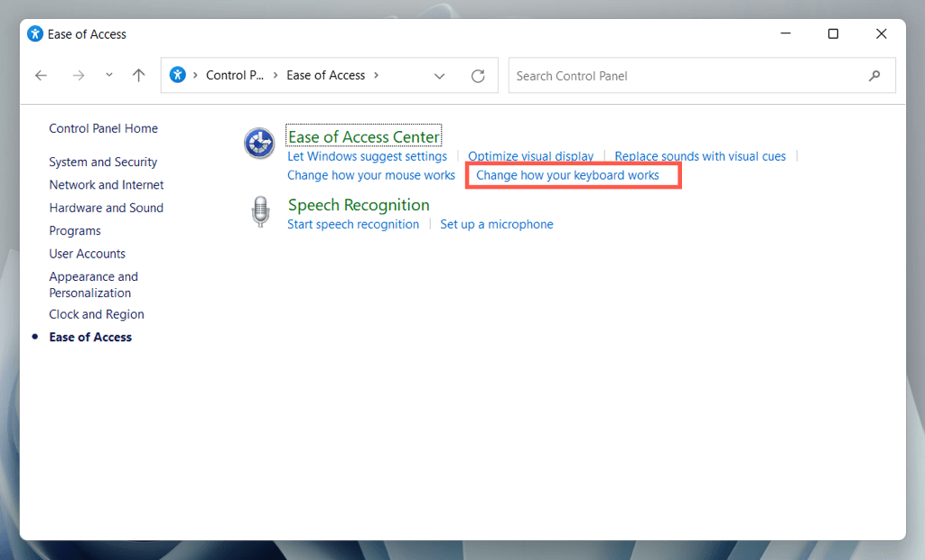Screen dimensions: 925x560
Task: Click the search magnifier icon
Action: [874, 76]
